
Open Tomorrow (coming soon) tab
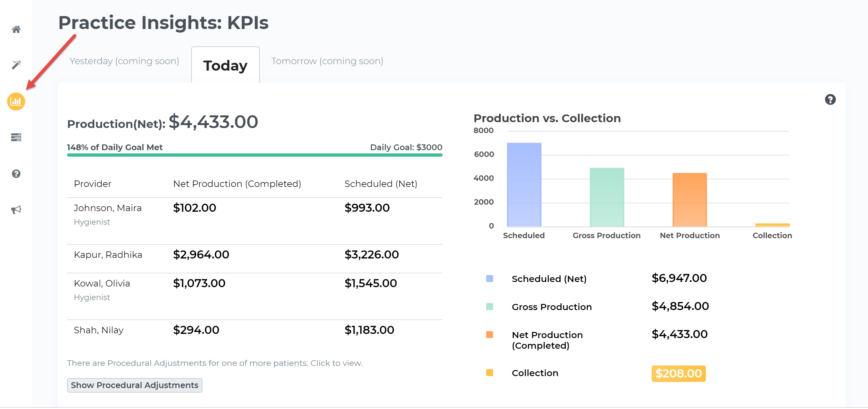click(x=327, y=61)
